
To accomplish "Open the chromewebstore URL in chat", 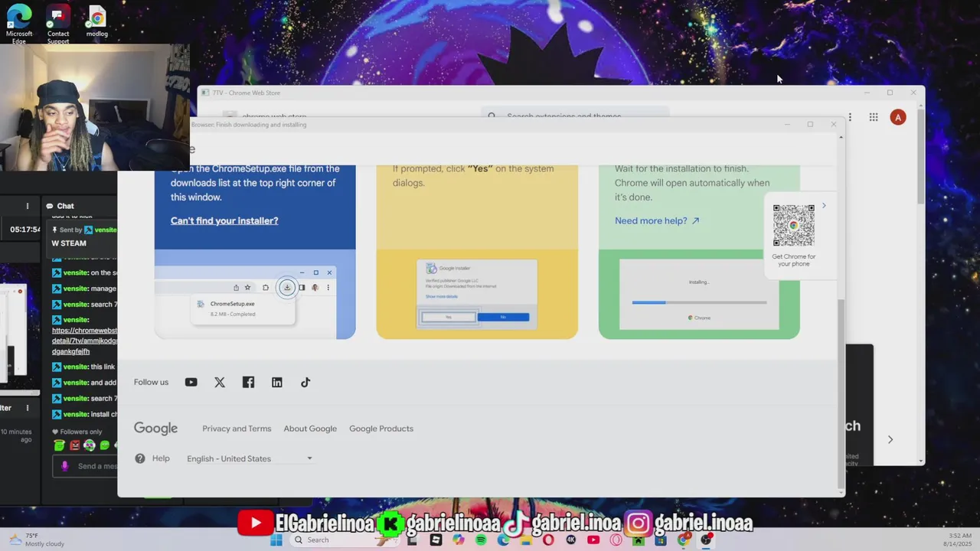I will point(84,341).
